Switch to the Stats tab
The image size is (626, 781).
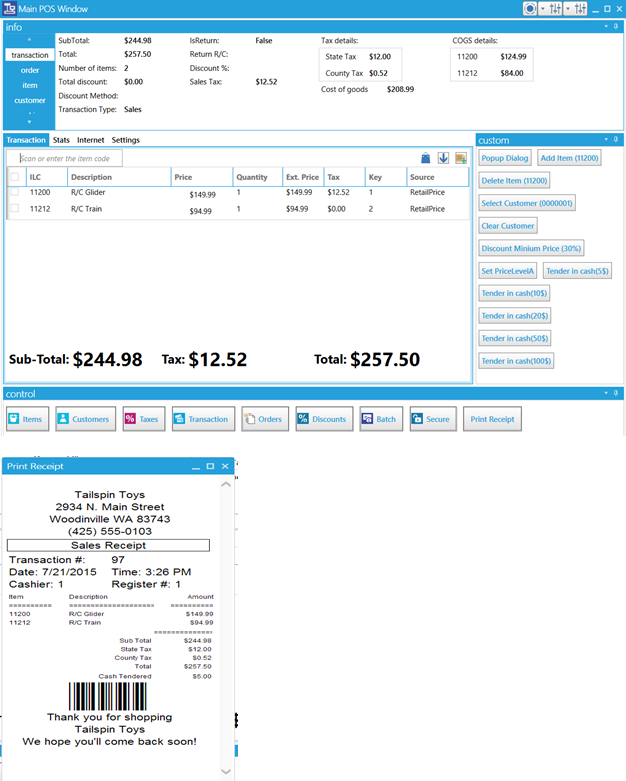click(61, 140)
